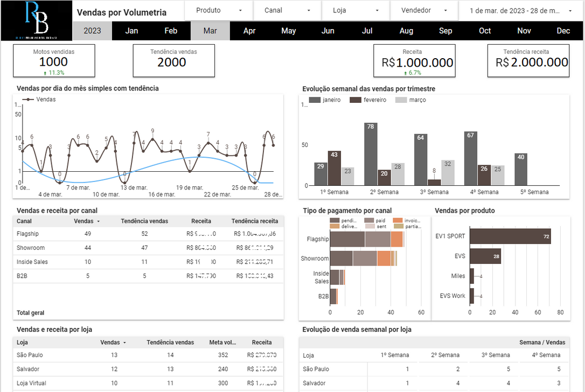Image resolution: width=585 pixels, height=392 pixels.
Task: Click the RB logo in the header
Action: [37, 20]
